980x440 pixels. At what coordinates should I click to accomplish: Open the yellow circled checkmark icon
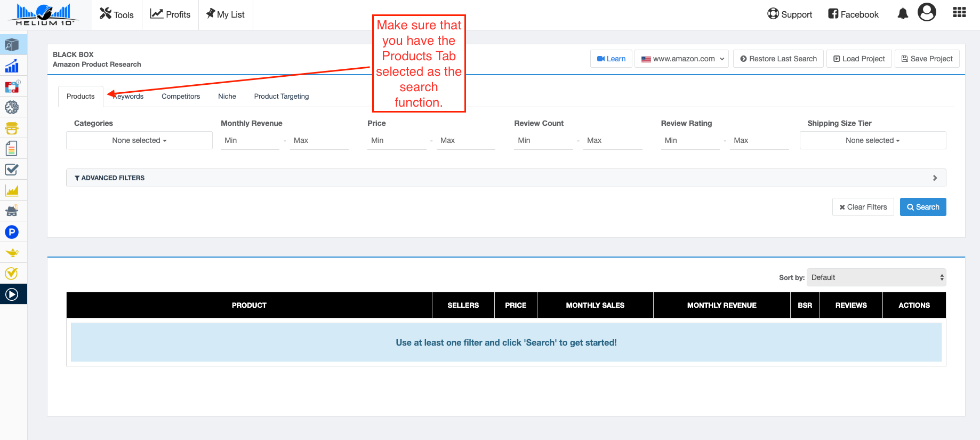[x=12, y=274]
